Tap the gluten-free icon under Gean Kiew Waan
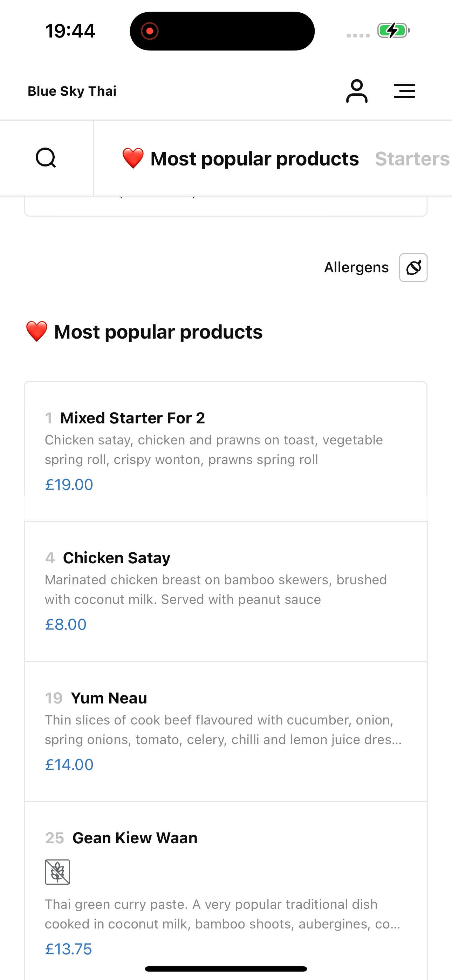Viewport: 452px width, 980px height. (57, 872)
